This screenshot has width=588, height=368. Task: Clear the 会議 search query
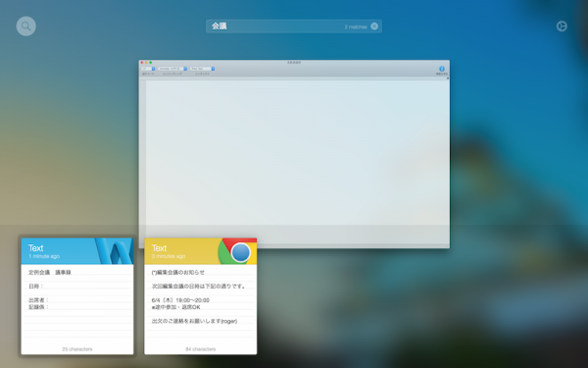point(374,26)
